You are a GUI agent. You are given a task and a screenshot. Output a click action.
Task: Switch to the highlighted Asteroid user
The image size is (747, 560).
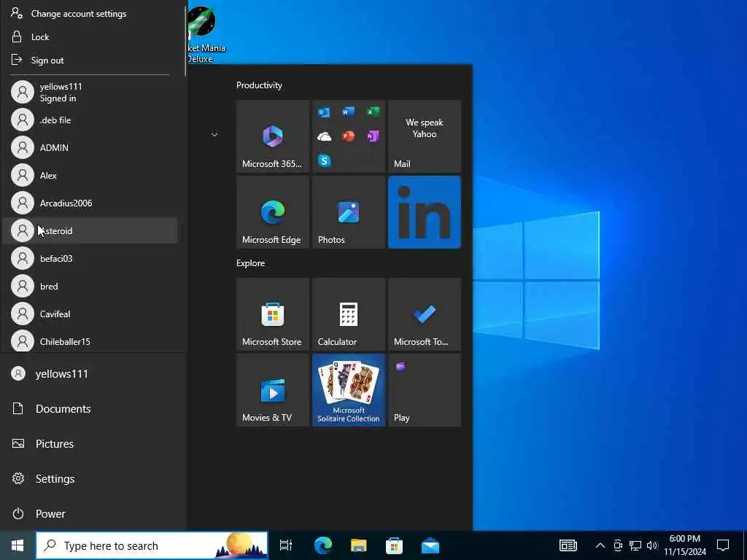point(90,230)
